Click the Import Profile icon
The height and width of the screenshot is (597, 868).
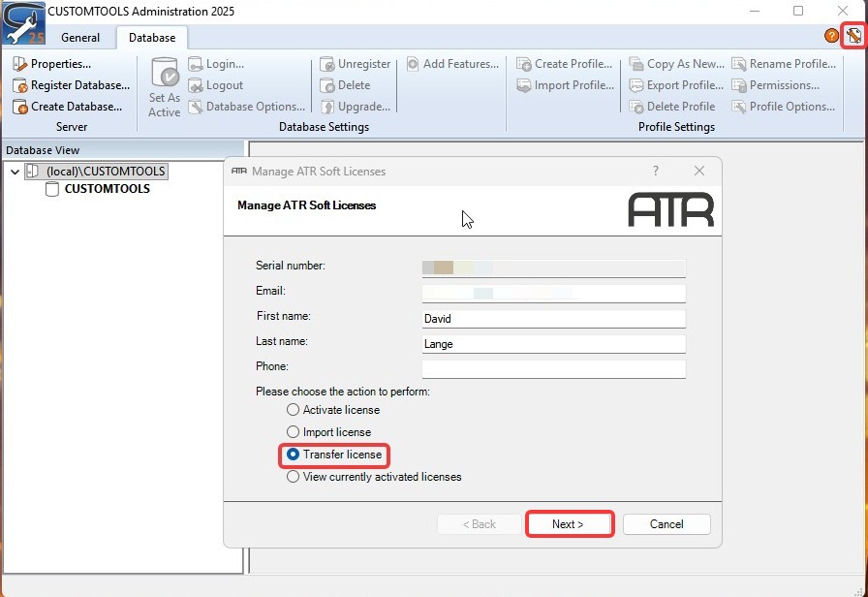pyautogui.click(x=524, y=85)
